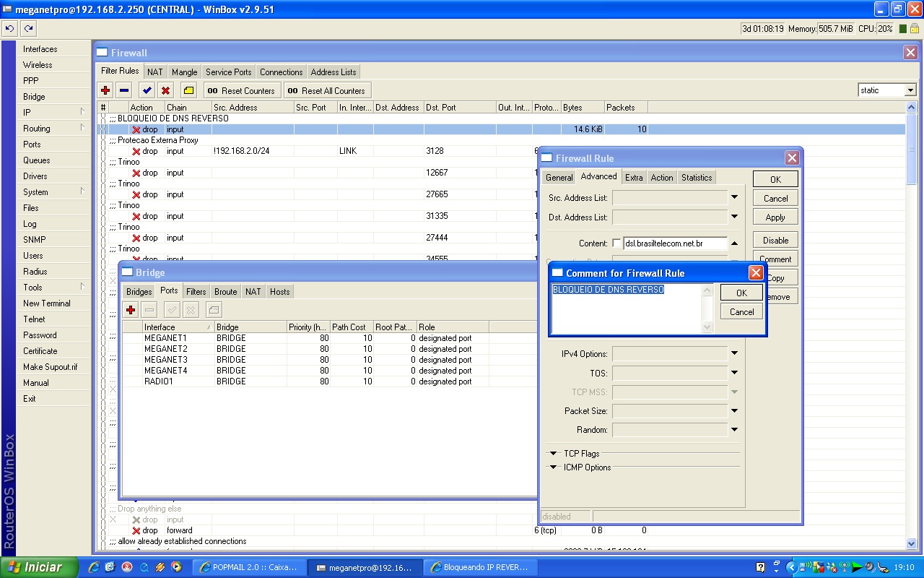Expand the TCP Flags section
This screenshot has height=578, width=924.
click(554, 454)
